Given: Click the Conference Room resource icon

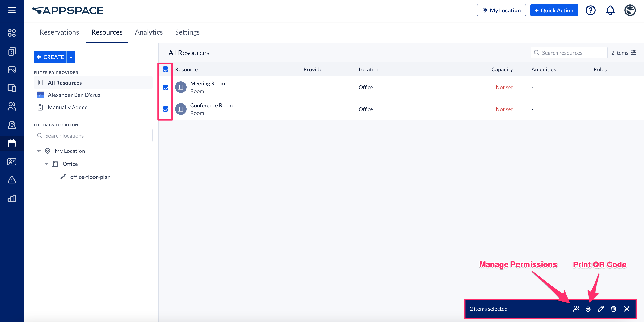Looking at the screenshot, I should (181, 109).
